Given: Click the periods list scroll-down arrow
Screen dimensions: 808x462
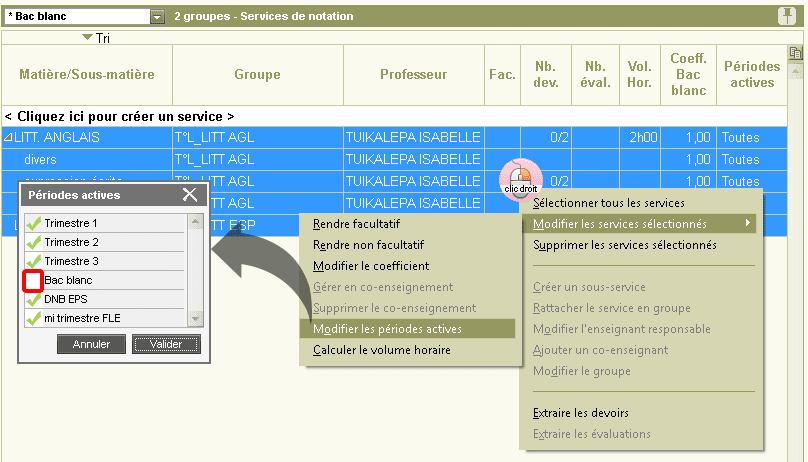Looking at the screenshot, I should [195, 319].
